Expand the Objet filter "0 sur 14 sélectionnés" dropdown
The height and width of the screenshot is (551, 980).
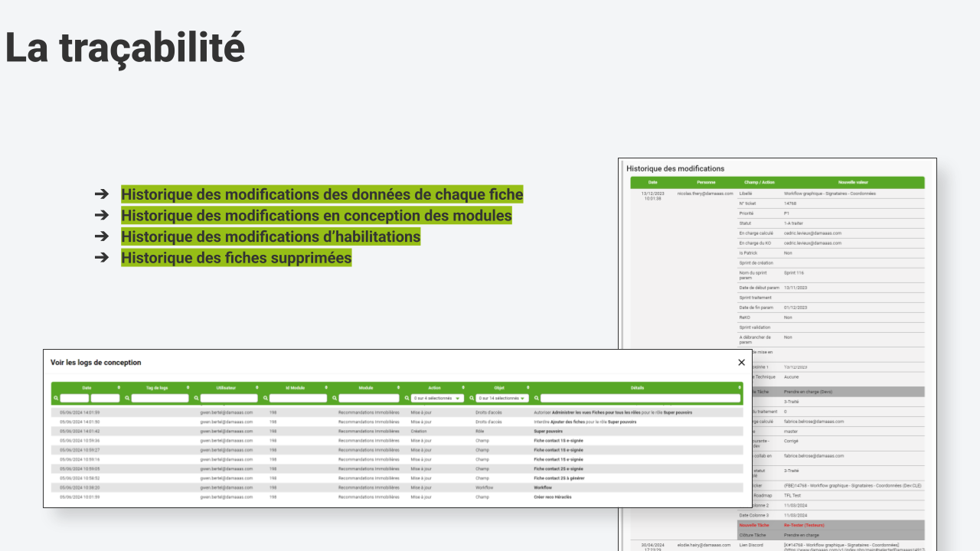click(x=501, y=398)
